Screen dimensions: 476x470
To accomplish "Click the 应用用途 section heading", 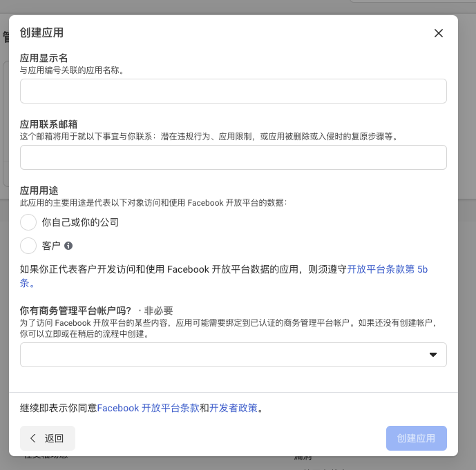I will click(x=39, y=190).
